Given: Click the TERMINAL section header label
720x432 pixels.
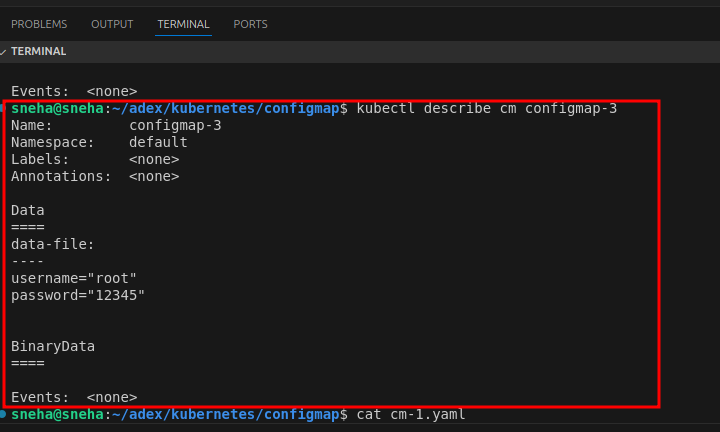Looking at the screenshot, I should (39, 51).
